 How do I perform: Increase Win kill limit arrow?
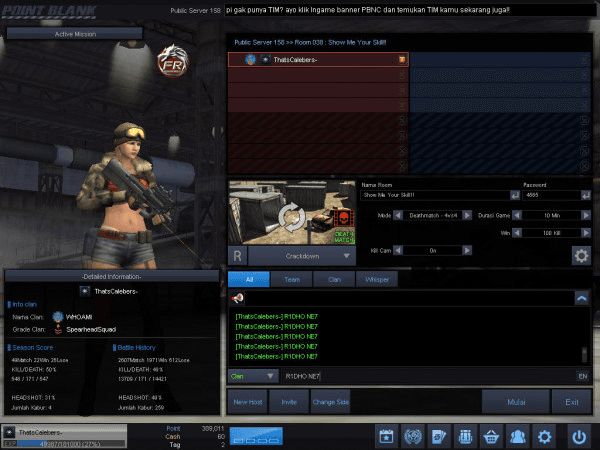[586, 233]
